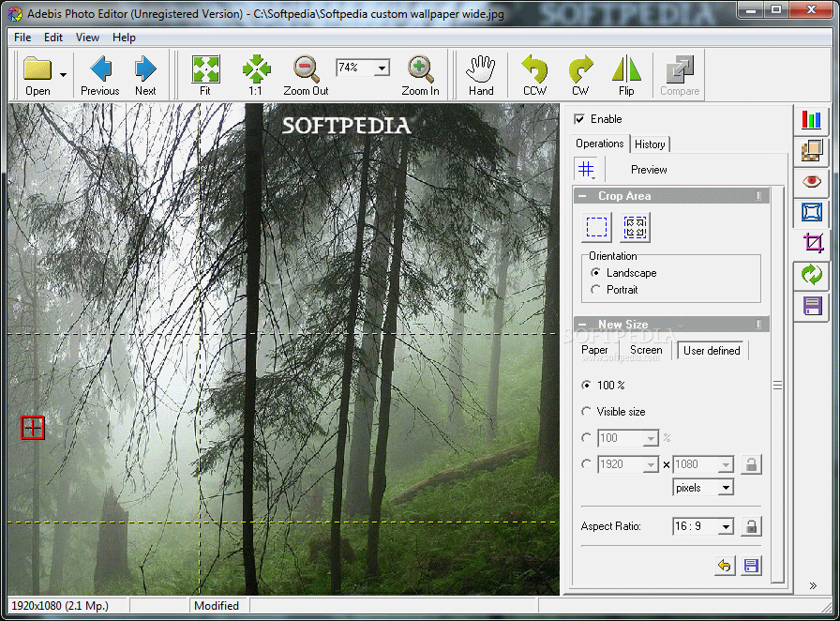Open a file with the folder icon

pyautogui.click(x=37, y=75)
